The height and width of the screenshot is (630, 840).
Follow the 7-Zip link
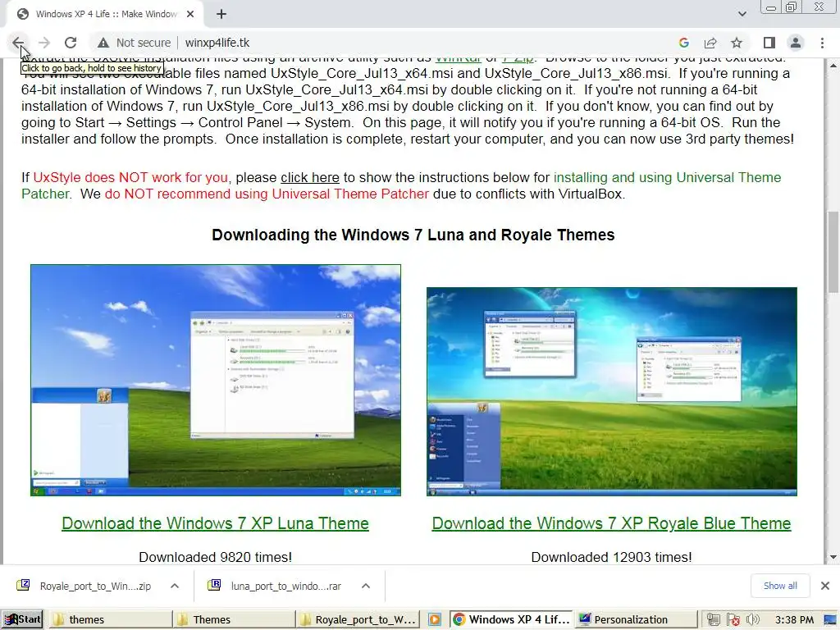518,58
